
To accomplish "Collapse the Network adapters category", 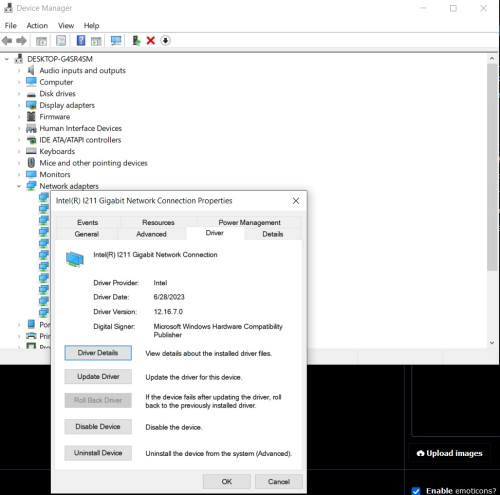I will tap(19, 186).
